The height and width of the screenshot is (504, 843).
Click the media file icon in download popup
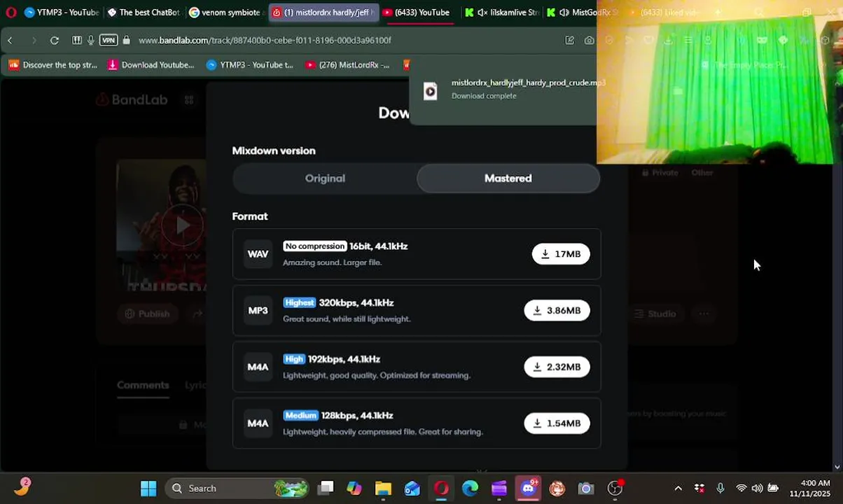(430, 91)
